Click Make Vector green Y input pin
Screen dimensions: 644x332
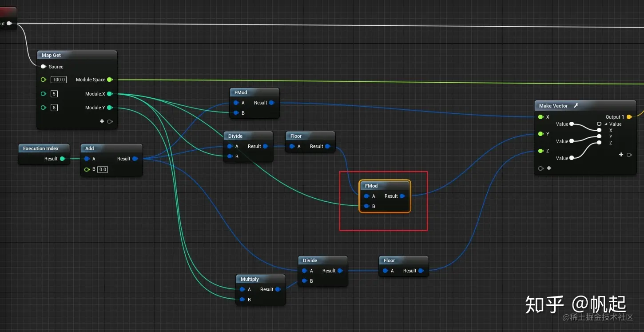click(x=541, y=134)
